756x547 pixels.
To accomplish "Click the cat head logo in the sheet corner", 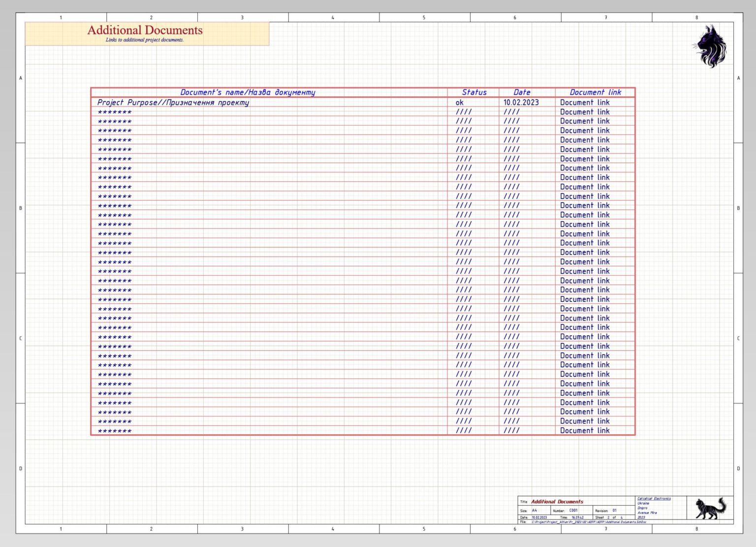I will (x=711, y=46).
